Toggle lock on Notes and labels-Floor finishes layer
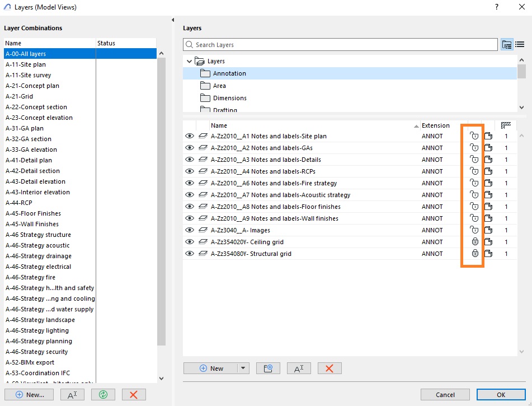 474,207
